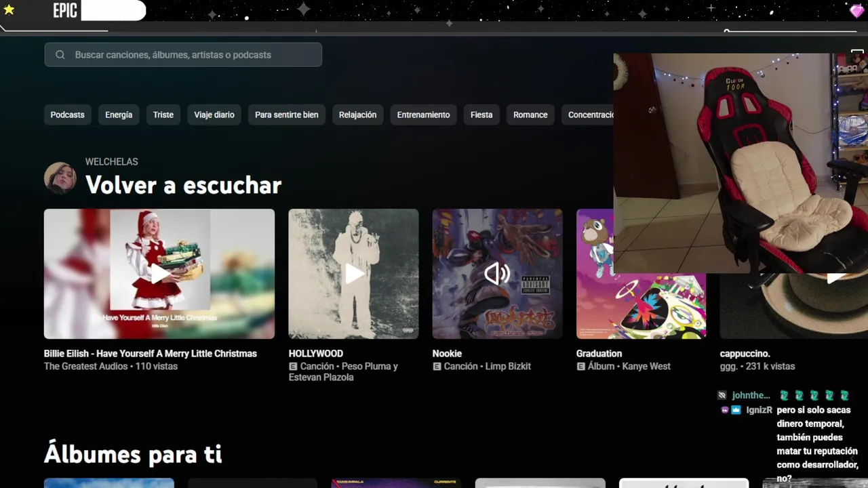Click the HOLLYWOOD song title
Screen dimensions: 868x488
pos(316,354)
